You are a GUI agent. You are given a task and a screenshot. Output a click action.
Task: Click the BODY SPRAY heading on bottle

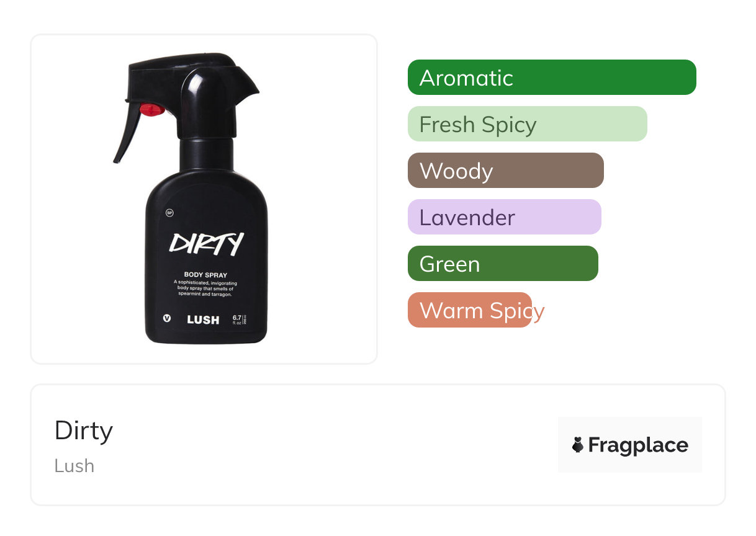pos(205,274)
